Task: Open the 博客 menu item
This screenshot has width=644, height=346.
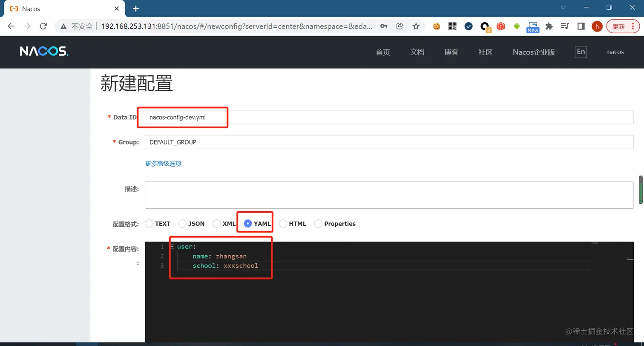Action: pyautogui.click(x=451, y=52)
